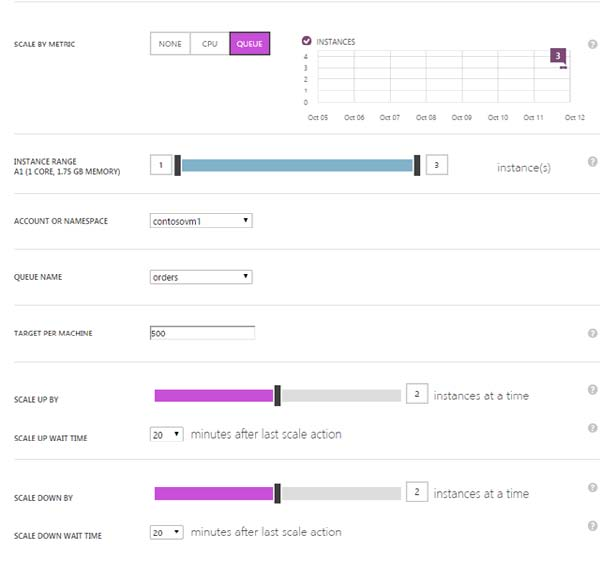Screen dimensions: 616x563
Task: Select CPU scale metric option
Action: coord(209,44)
